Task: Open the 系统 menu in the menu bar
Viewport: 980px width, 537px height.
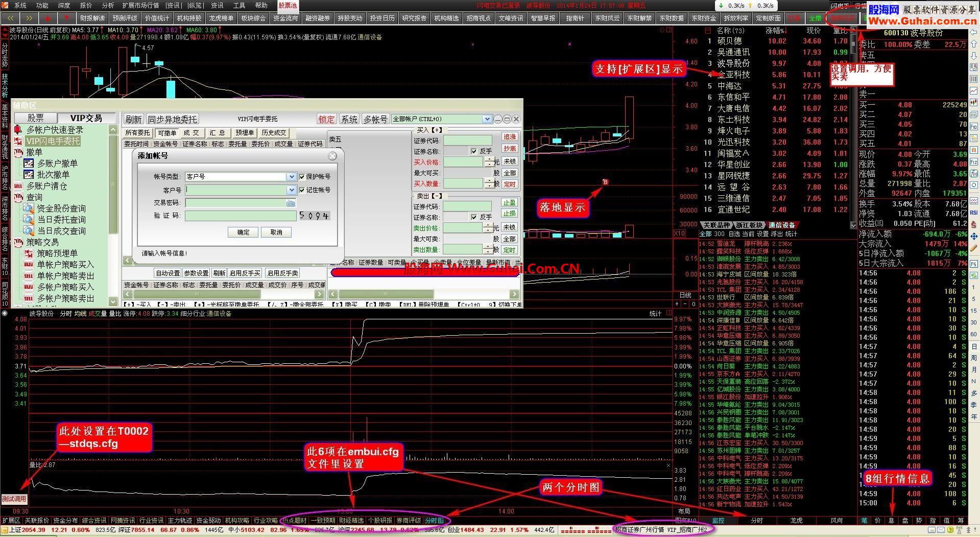Action: [x=20, y=5]
